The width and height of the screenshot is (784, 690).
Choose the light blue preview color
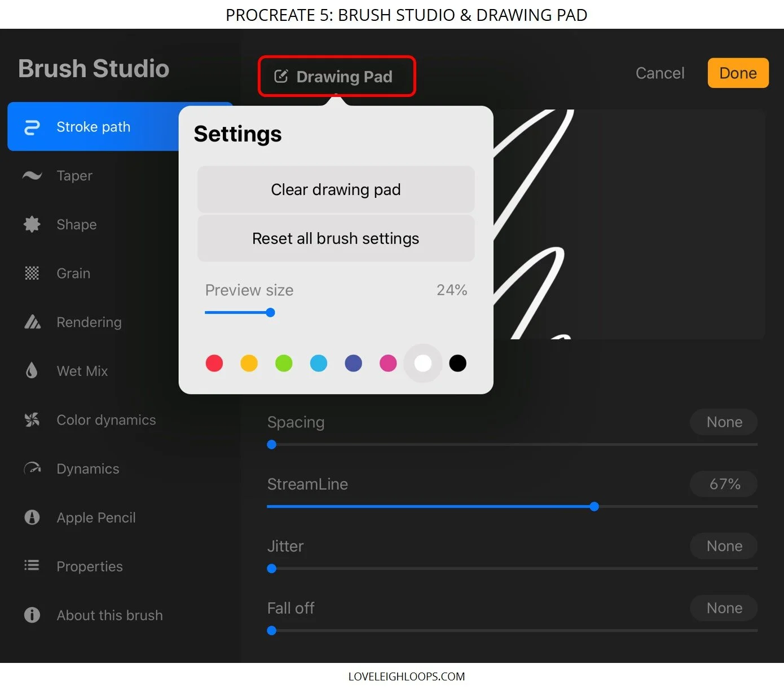319,363
